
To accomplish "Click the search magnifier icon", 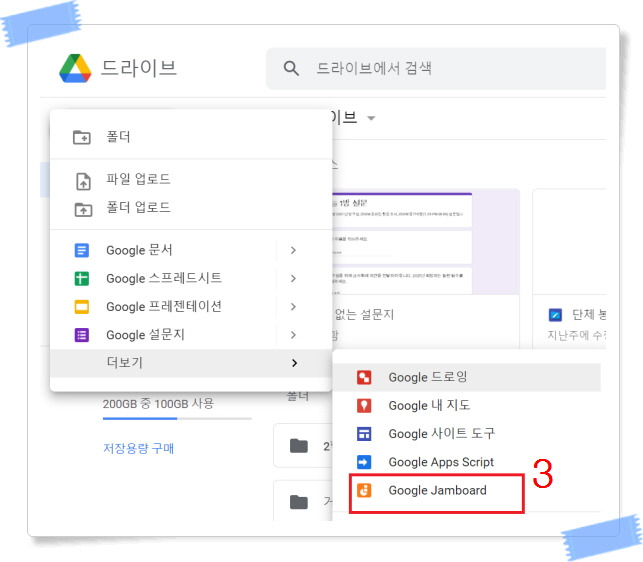I will (291, 68).
